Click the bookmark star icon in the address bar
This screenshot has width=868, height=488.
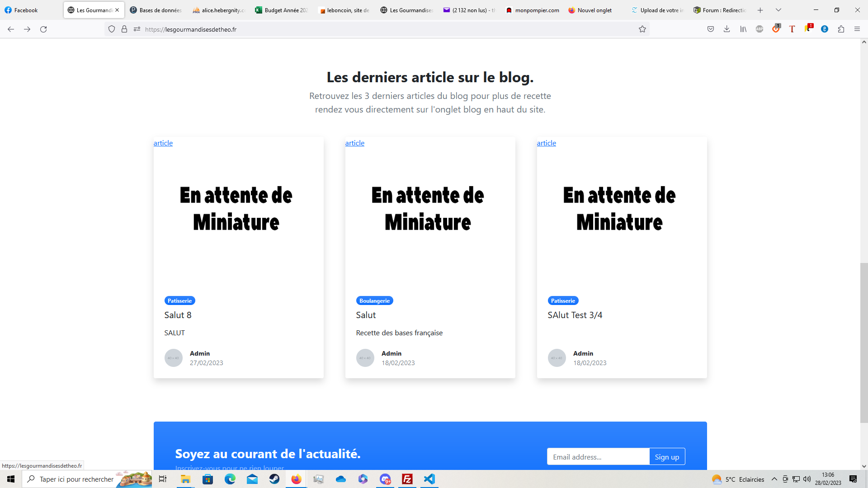click(642, 29)
